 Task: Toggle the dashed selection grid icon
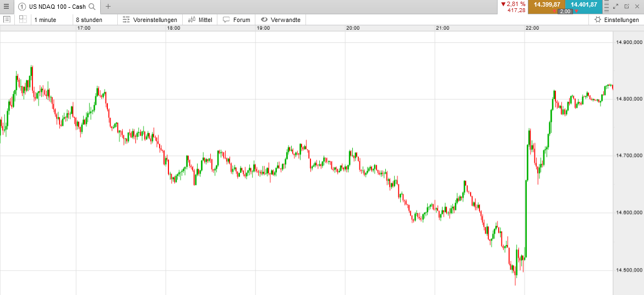[23, 19]
